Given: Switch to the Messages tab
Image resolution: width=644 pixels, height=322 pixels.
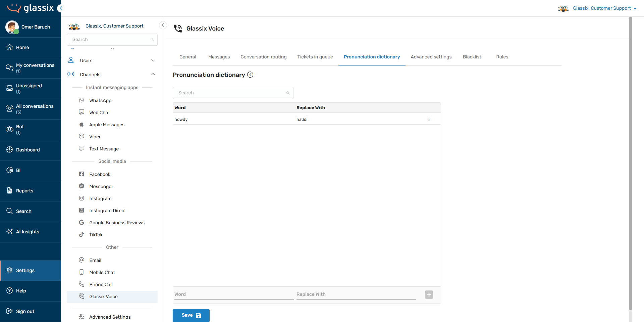Looking at the screenshot, I should pyautogui.click(x=219, y=57).
